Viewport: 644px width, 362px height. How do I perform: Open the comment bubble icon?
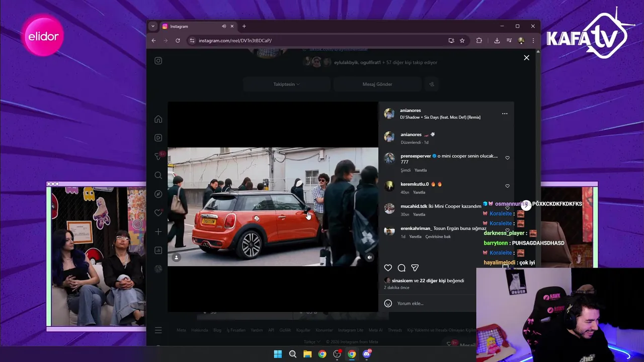(401, 268)
